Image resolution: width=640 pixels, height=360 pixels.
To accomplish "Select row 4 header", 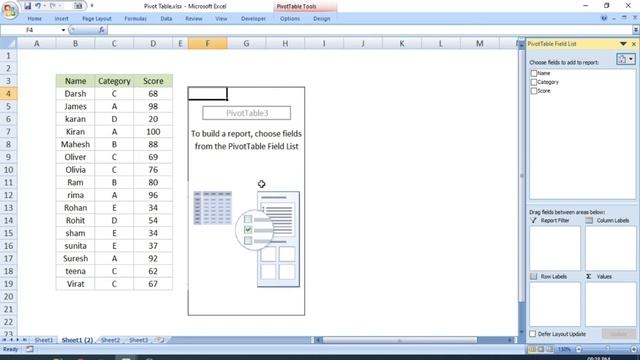I will (x=8, y=93).
